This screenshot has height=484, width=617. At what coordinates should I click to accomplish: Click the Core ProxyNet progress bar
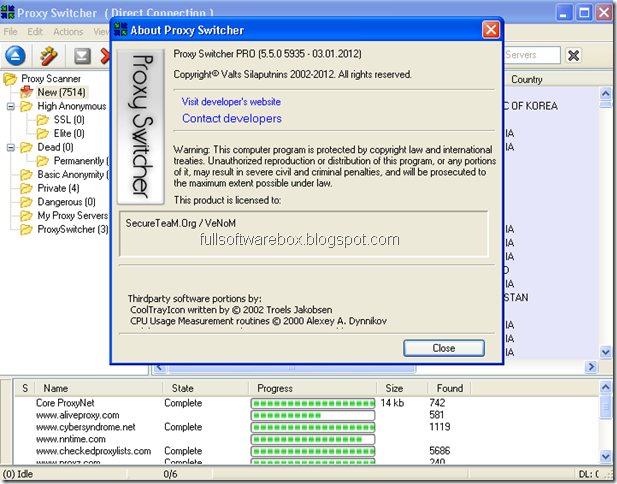click(313, 403)
